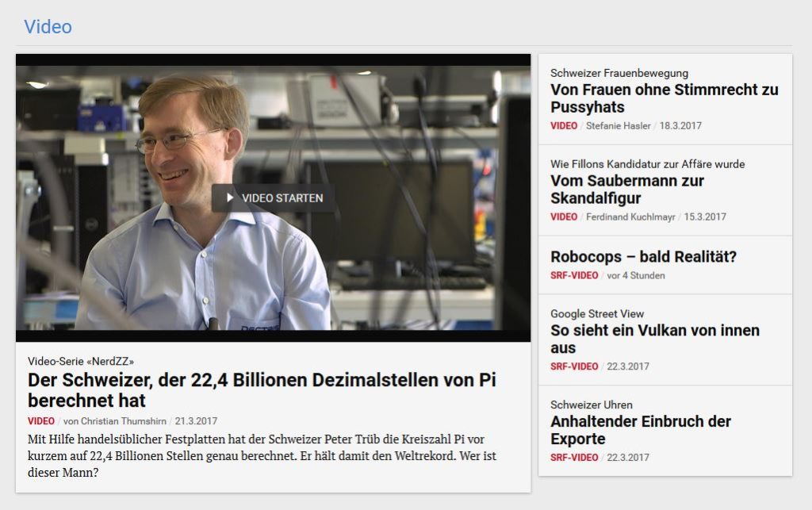Viewport: 812px width, 510px height.
Task: Open the Pi Dezimalstellen headline article
Action: point(262,390)
